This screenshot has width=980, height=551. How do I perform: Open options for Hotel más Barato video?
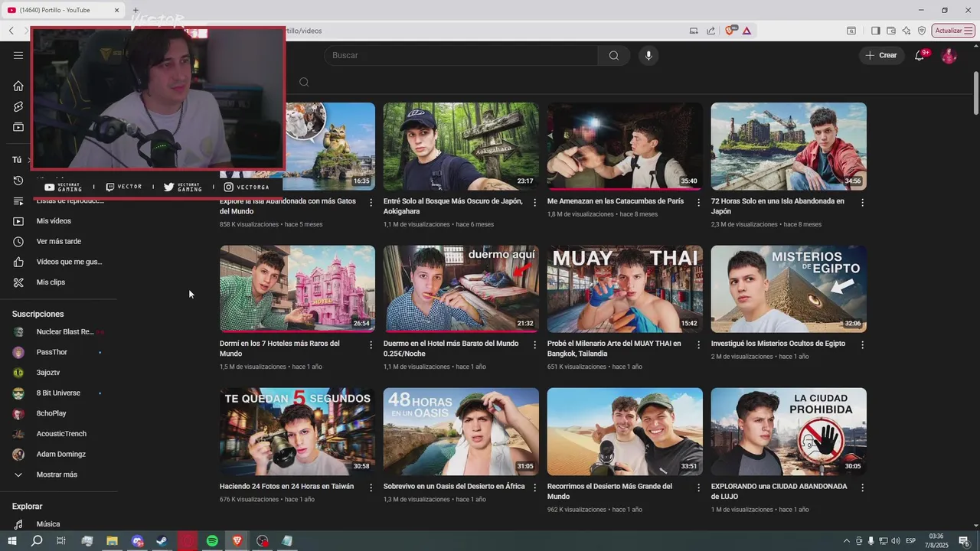(x=534, y=345)
